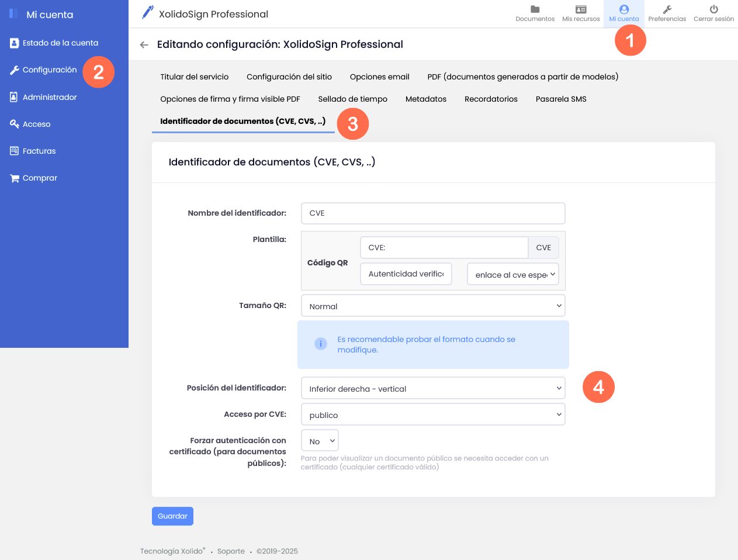Open the Tamaño QR dropdown
738x560 pixels.
[x=433, y=306]
